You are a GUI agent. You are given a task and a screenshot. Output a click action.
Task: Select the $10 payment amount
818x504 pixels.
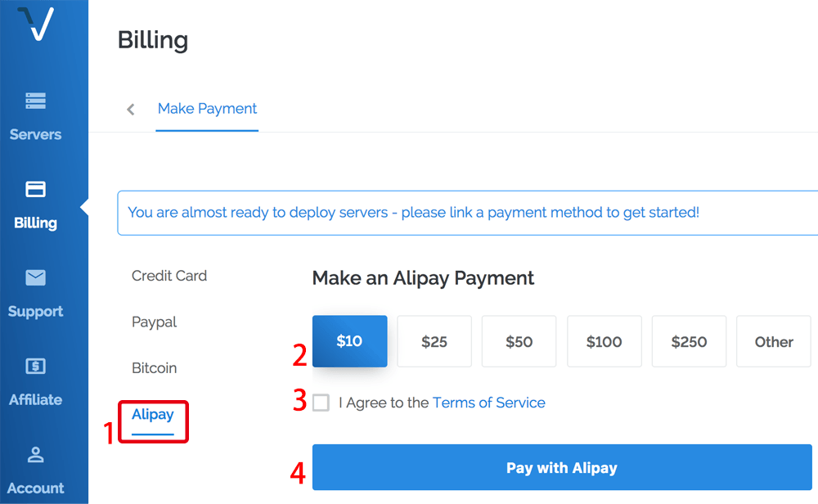click(x=349, y=341)
